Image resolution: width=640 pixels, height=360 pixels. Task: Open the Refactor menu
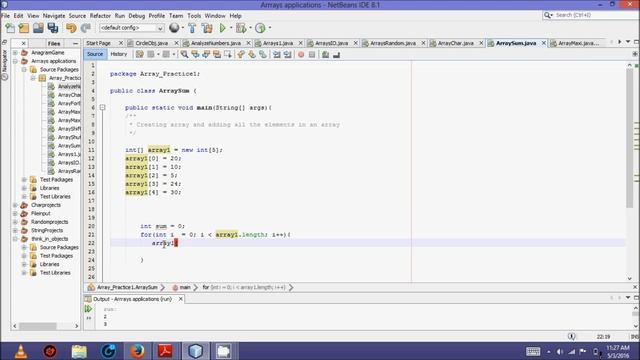(100, 16)
